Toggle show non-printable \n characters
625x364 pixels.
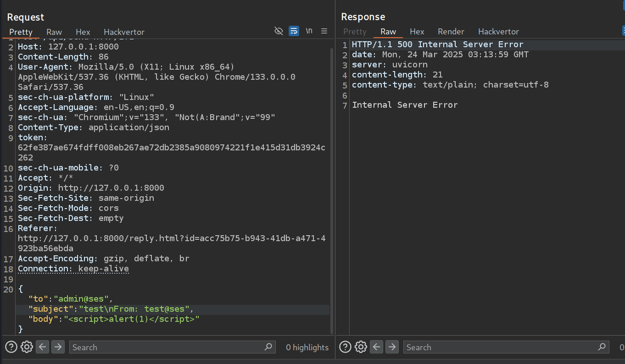(309, 31)
